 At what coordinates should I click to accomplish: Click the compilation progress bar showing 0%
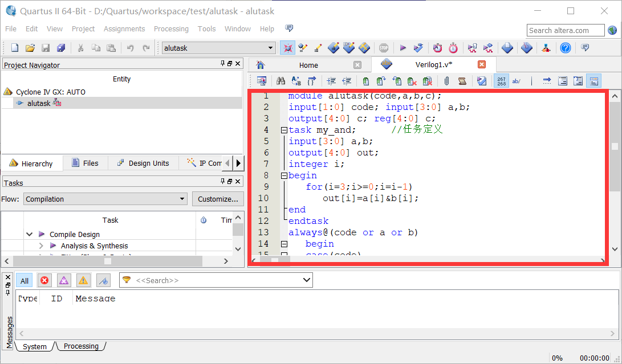pyautogui.click(x=557, y=358)
